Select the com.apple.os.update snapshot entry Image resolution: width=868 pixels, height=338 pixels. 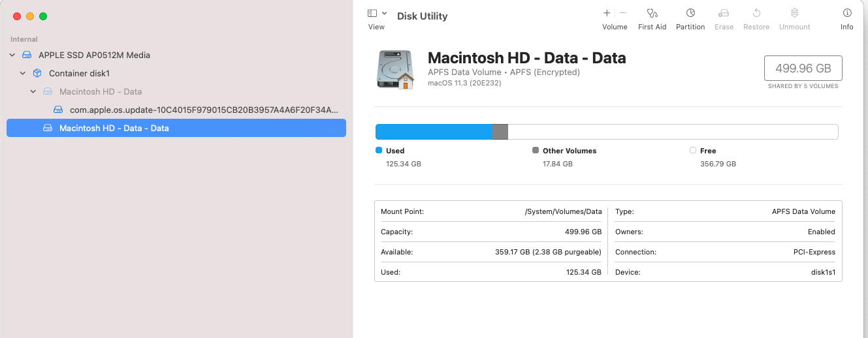(x=204, y=110)
